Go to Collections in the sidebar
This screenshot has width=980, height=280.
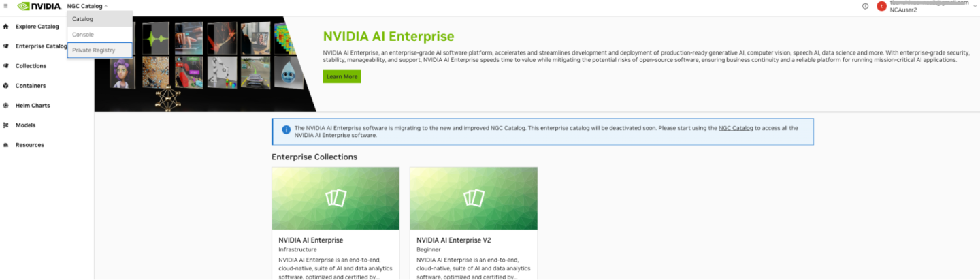[31, 66]
